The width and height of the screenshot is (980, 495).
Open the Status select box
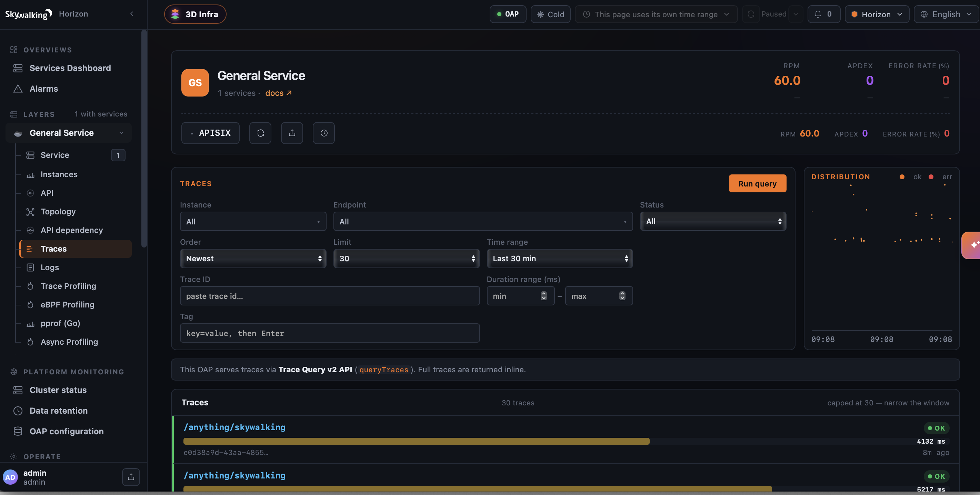[x=713, y=221]
